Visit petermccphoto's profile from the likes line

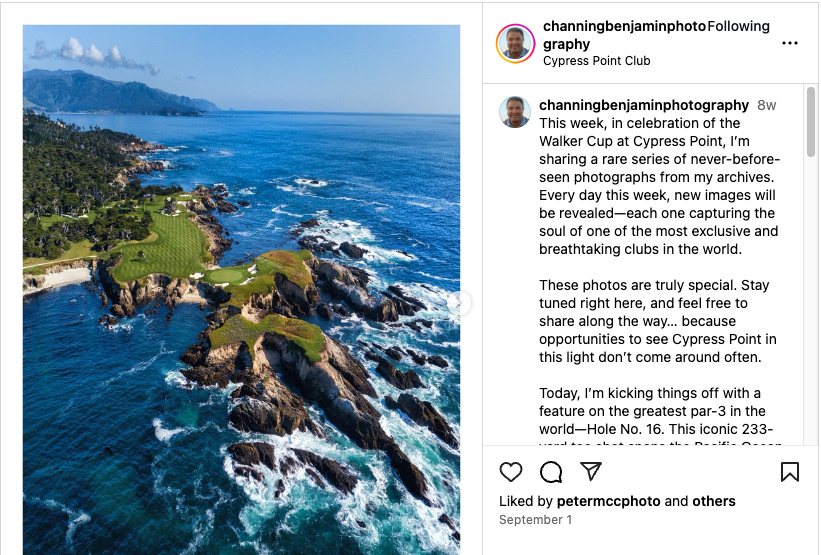(x=610, y=501)
